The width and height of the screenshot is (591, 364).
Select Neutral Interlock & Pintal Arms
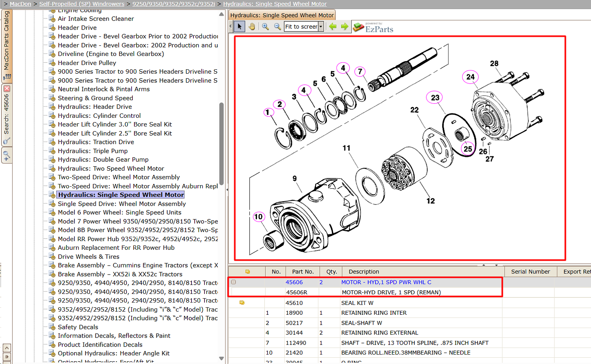(x=104, y=89)
